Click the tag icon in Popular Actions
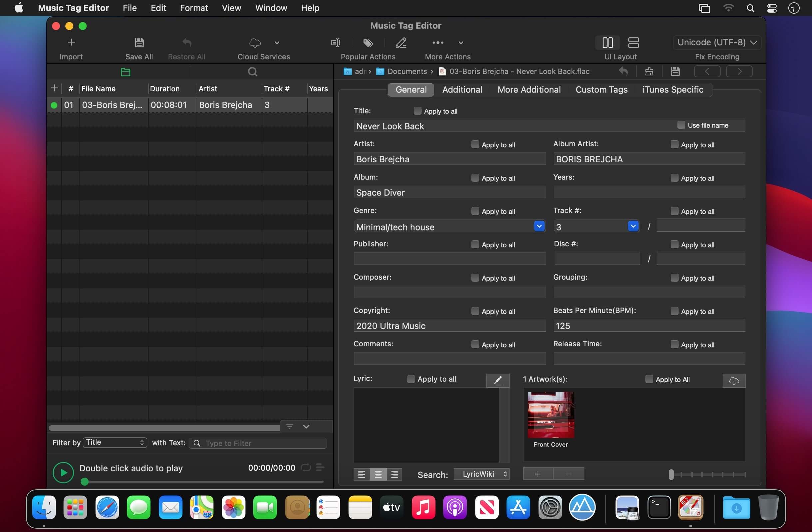The width and height of the screenshot is (812, 532). coord(368,43)
